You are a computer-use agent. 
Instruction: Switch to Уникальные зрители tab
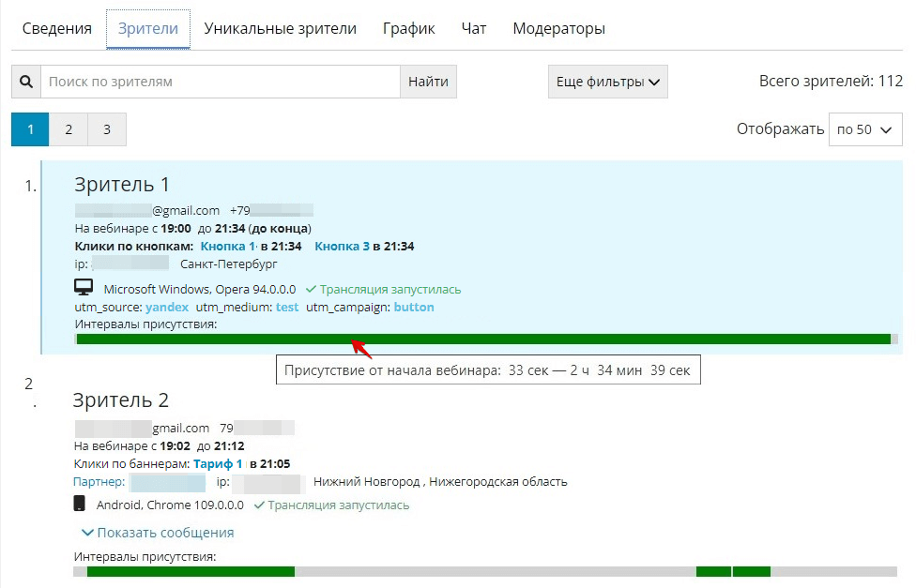coord(280,28)
